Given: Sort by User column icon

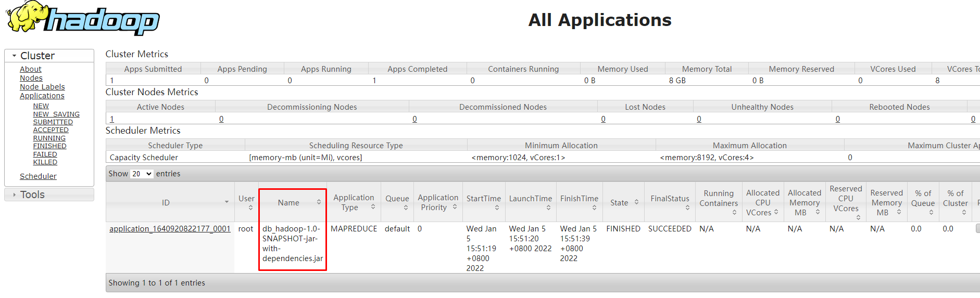Looking at the screenshot, I should 250,208.
